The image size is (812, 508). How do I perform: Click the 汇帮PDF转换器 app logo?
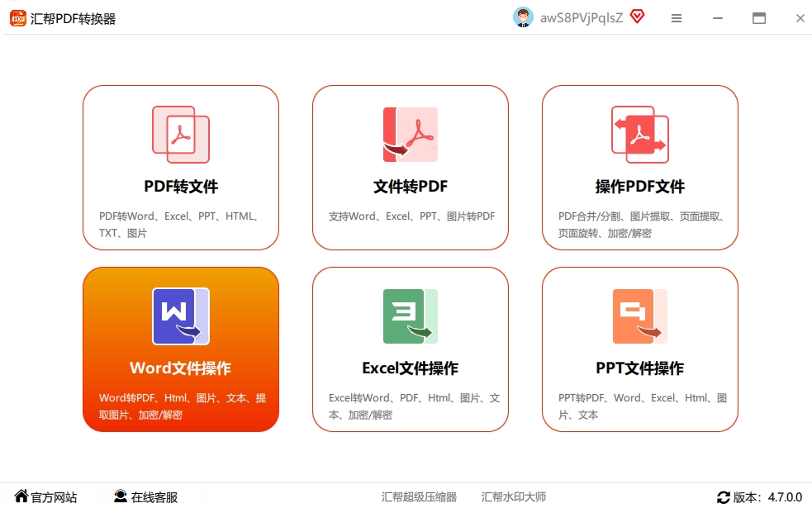[x=18, y=19]
